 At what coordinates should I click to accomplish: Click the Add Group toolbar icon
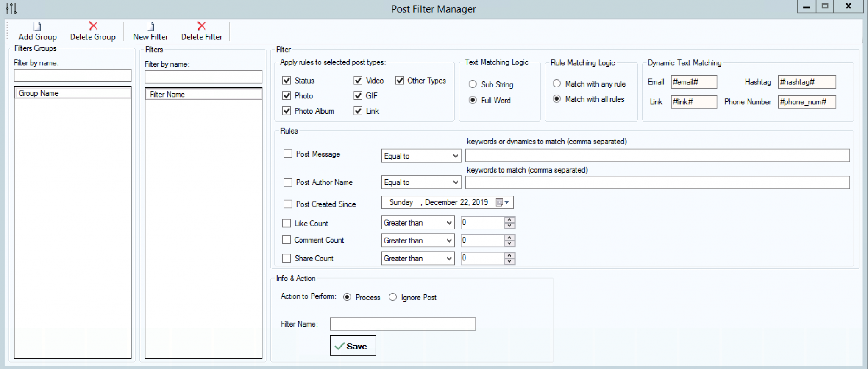(37, 27)
